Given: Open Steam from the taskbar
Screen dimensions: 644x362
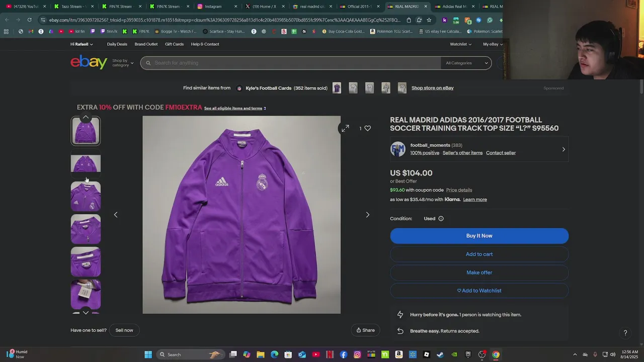Looking at the screenshot, I should (x=440, y=354).
